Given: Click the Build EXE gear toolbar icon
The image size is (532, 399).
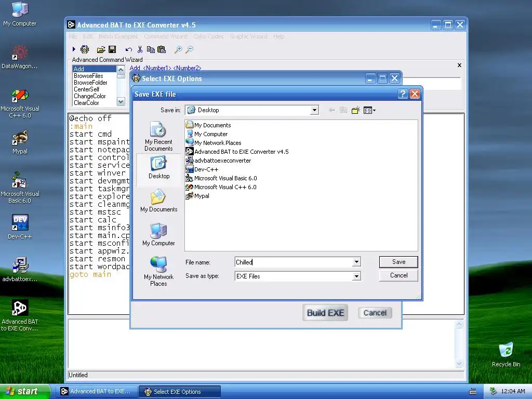Looking at the screenshot, I should click(85, 49).
